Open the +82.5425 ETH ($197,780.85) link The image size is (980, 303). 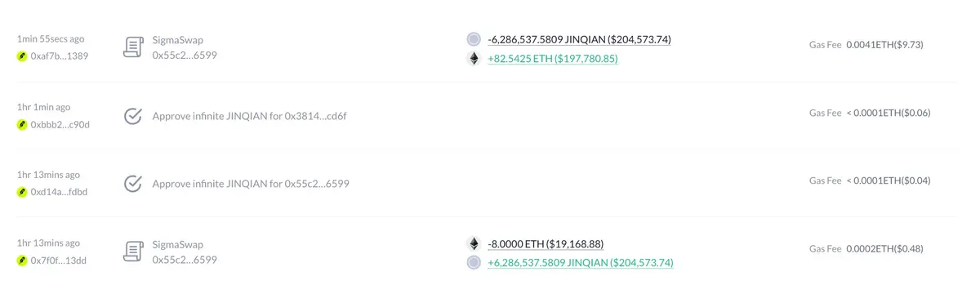tap(552, 59)
